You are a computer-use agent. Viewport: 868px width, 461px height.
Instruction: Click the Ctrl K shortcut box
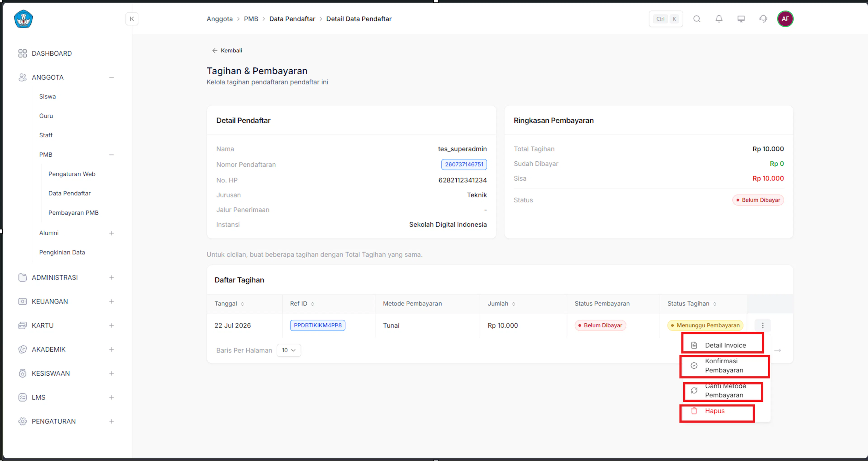(x=665, y=19)
